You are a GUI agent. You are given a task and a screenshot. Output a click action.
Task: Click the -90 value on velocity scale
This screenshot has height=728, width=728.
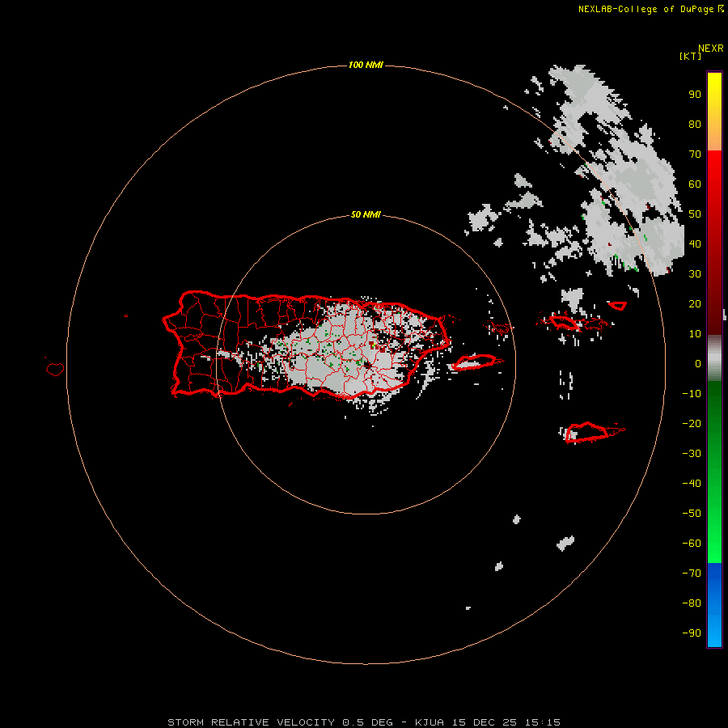(692, 633)
